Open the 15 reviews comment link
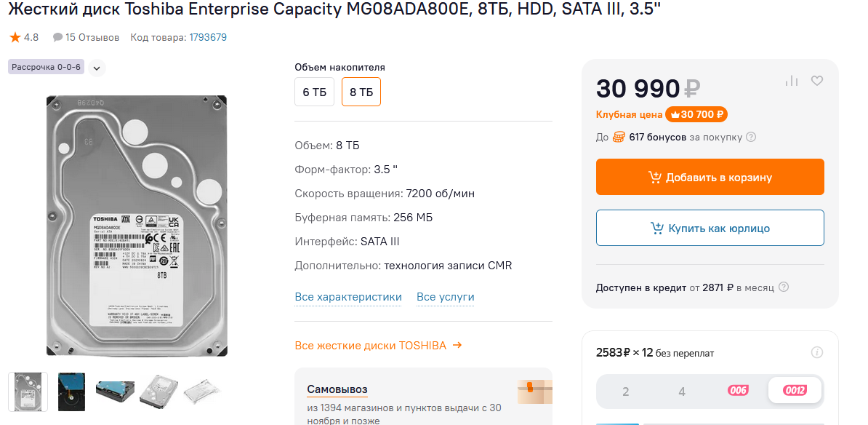The width and height of the screenshot is (868, 425). click(x=86, y=37)
